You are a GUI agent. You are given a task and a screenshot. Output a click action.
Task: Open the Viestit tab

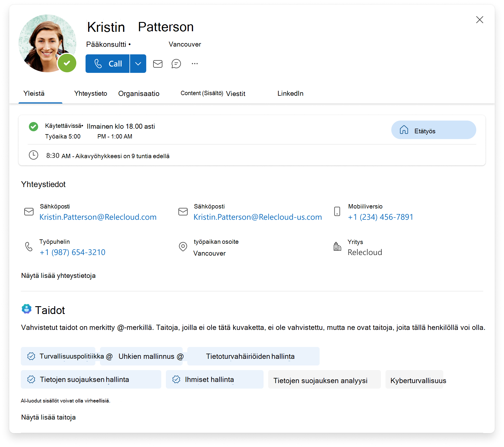pos(236,94)
